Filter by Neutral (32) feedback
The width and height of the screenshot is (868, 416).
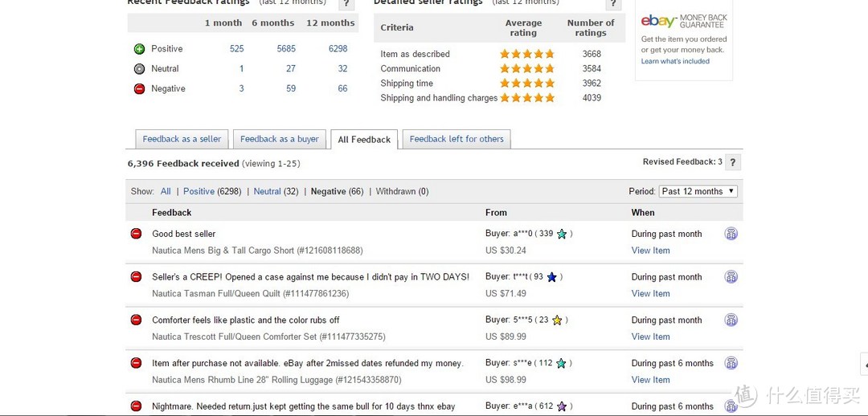(276, 191)
